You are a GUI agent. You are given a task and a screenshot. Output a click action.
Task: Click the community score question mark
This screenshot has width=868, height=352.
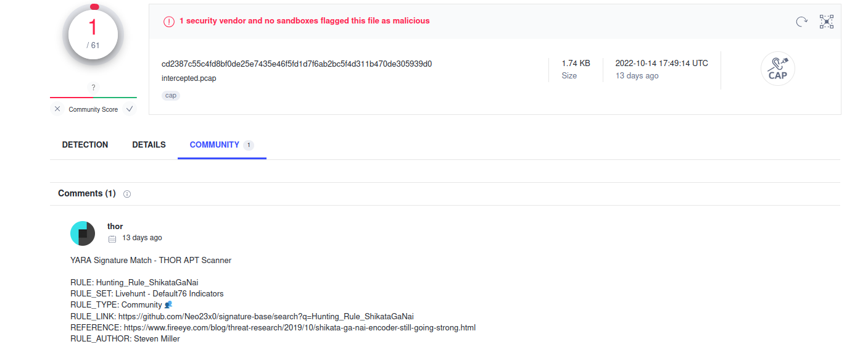[x=93, y=88]
